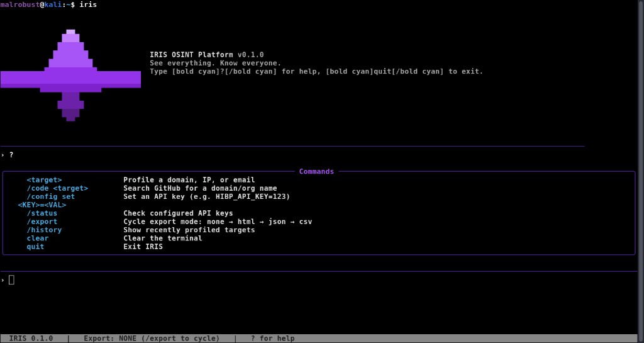Click 'Profile a domain, IP, or email' description
This screenshot has width=644, height=343.
point(189,180)
